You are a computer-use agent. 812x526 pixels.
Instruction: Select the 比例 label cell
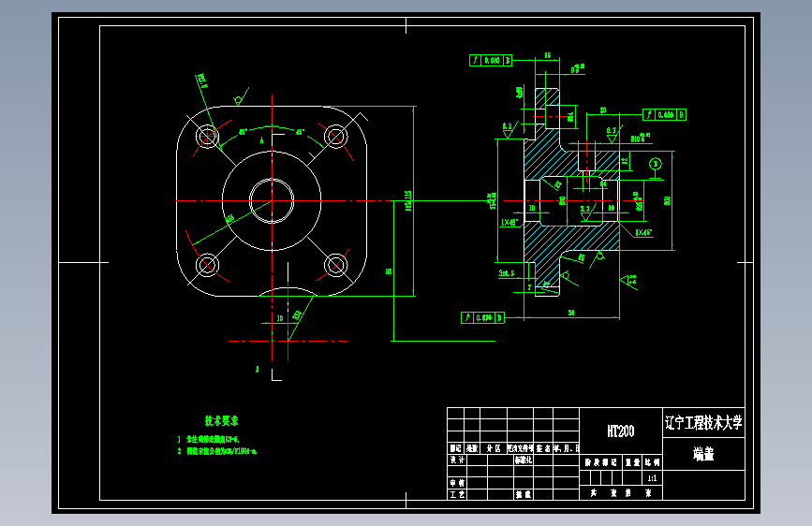pos(653,462)
